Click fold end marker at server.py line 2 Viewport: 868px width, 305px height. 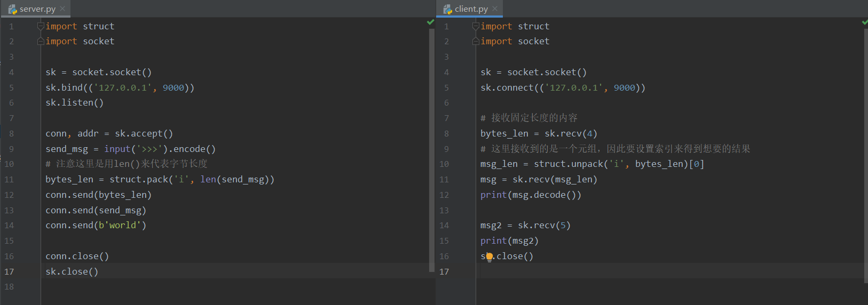[41, 41]
